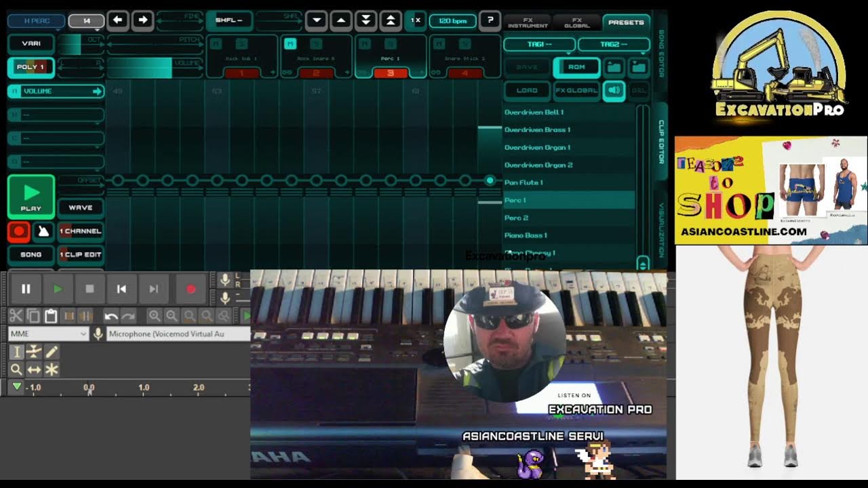Toggle mute M on Rock Snare track
This screenshot has width=868, height=488.
290,44
